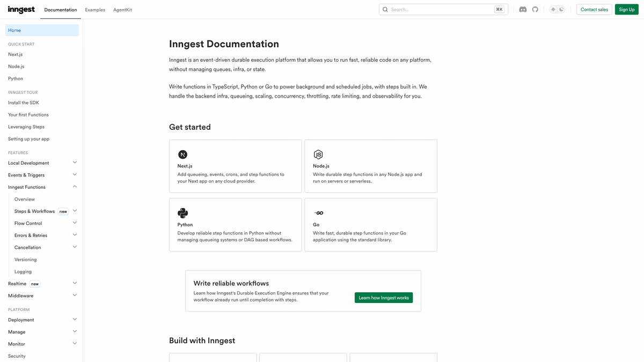Expand the Flow Control submenu
Image resolution: width=644 pixels, height=362 pixels.
pos(75,223)
